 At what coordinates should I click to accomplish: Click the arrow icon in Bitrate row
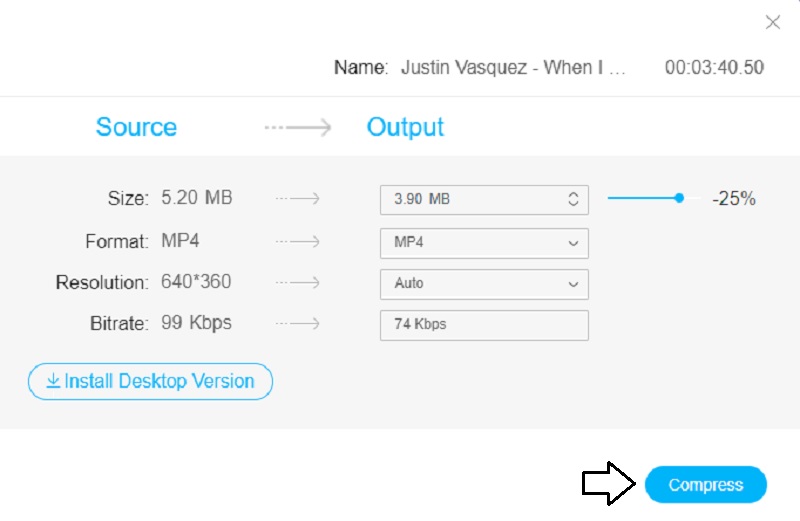[297, 323]
